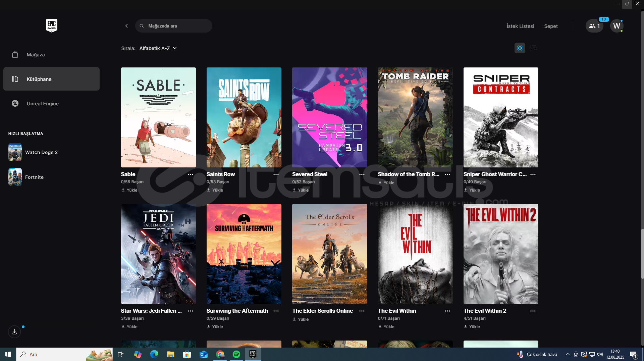Click Yükle under The Elder Scrolls Online
This screenshot has height=361, width=644.
click(301, 319)
